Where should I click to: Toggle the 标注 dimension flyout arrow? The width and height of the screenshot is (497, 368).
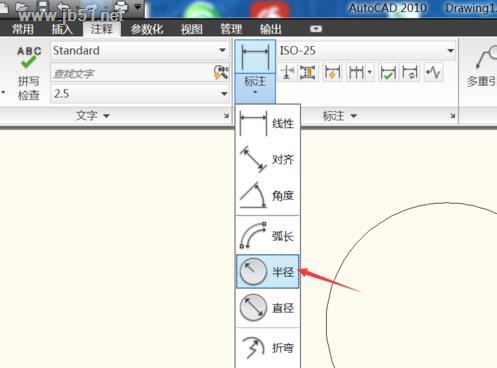255,88
